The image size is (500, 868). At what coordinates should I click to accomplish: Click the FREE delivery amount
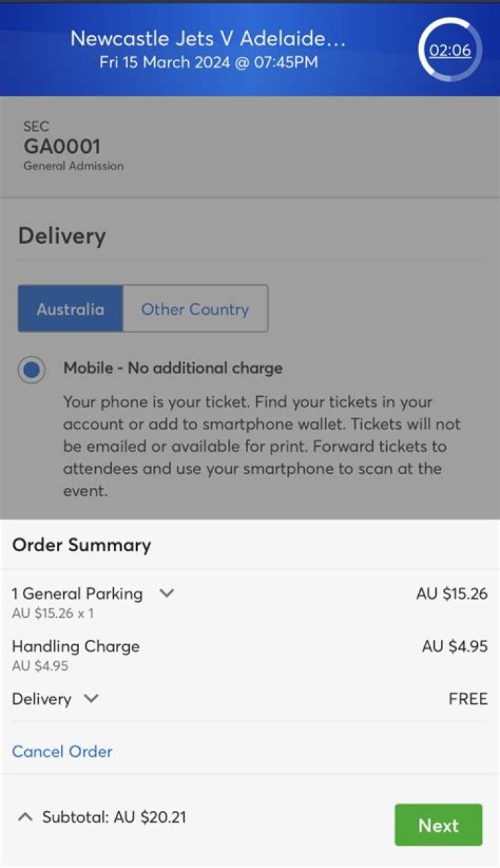coord(468,699)
